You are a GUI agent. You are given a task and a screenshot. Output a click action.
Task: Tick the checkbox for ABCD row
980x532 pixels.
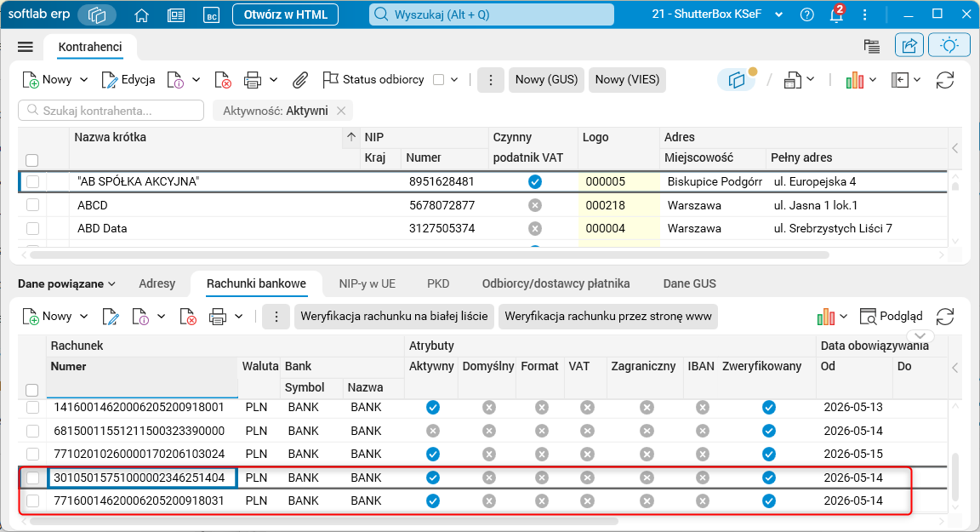(x=32, y=205)
